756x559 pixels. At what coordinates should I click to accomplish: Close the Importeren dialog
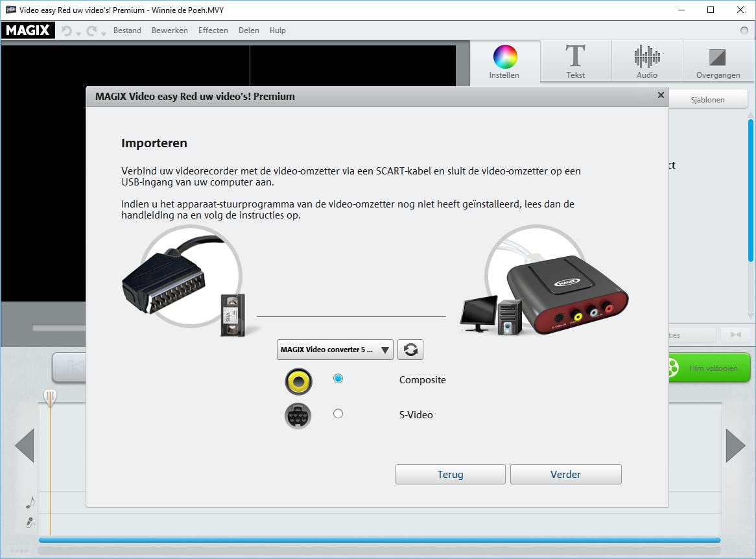pos(661,95)
